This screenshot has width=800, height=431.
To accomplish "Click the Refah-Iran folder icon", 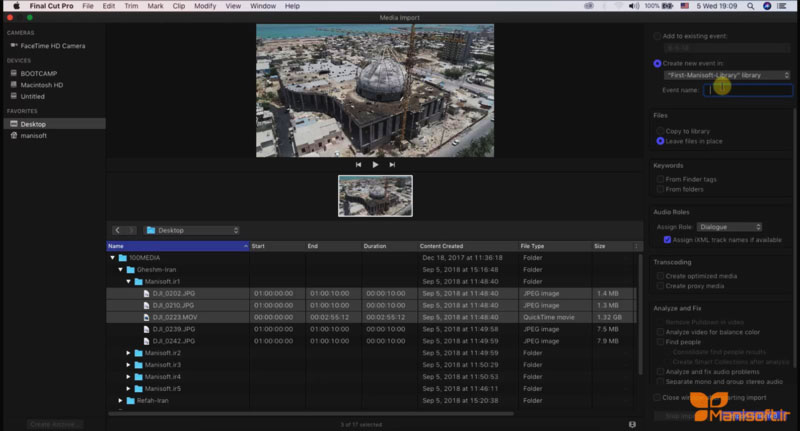I will (131, 401).
